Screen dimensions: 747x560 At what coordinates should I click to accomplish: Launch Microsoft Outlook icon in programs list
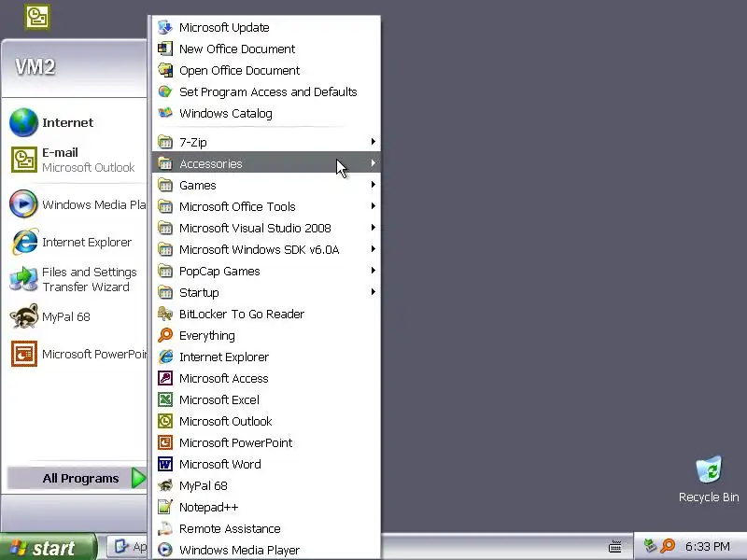click(x=165, y=421)
